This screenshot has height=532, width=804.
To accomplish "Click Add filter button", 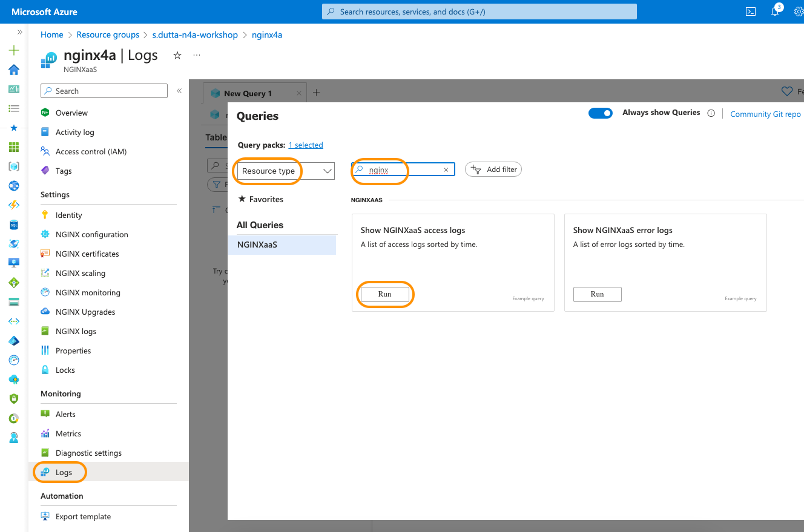I will [493, 169].
